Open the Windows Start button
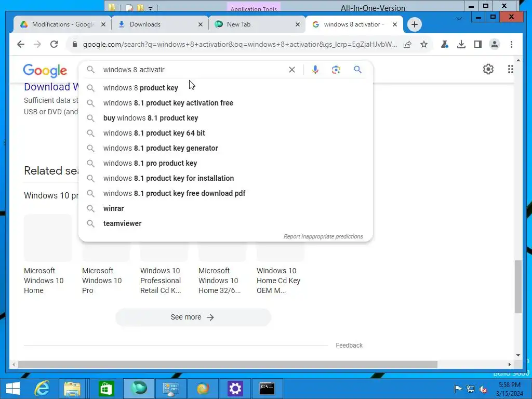Screen dimensions: 532x399 [x=13, y=389]
